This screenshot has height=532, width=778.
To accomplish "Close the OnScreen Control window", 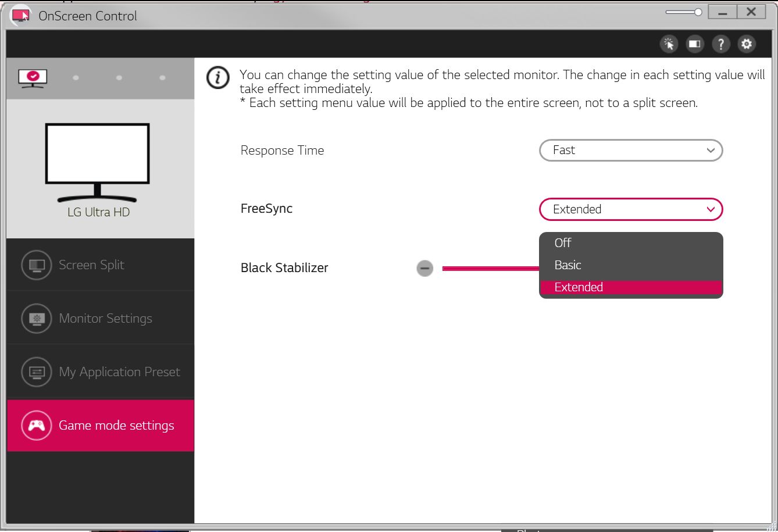I will (x=751, y=12).
